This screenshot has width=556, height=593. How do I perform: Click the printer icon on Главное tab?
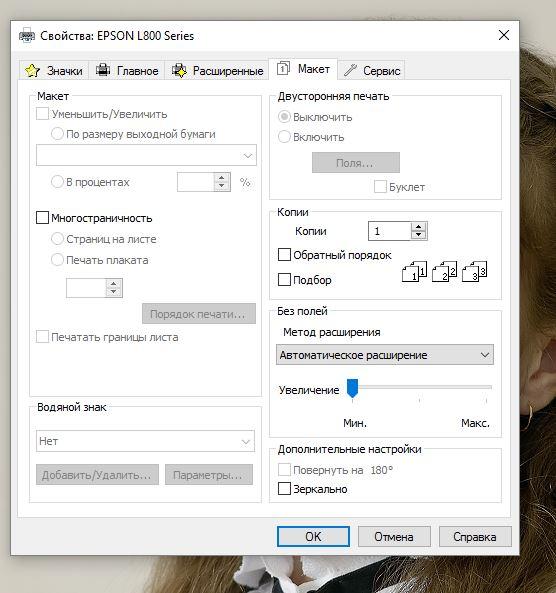tap(103, 70)
